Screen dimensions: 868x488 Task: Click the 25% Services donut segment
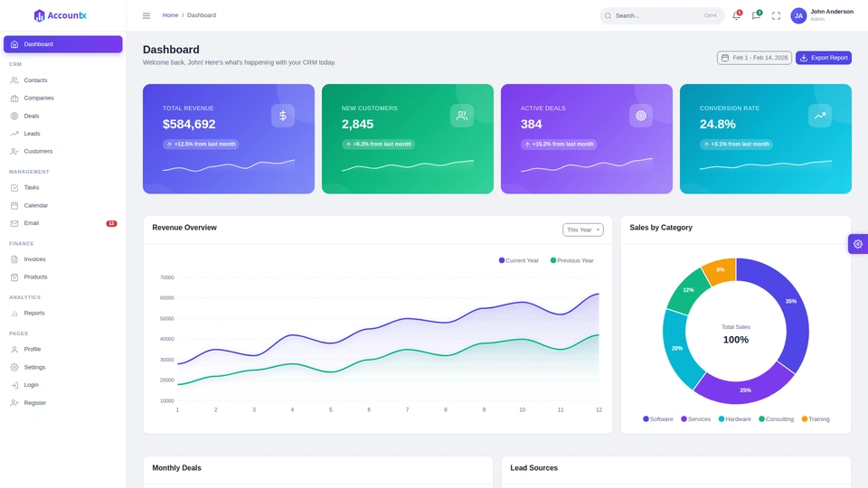coord(745,390)
